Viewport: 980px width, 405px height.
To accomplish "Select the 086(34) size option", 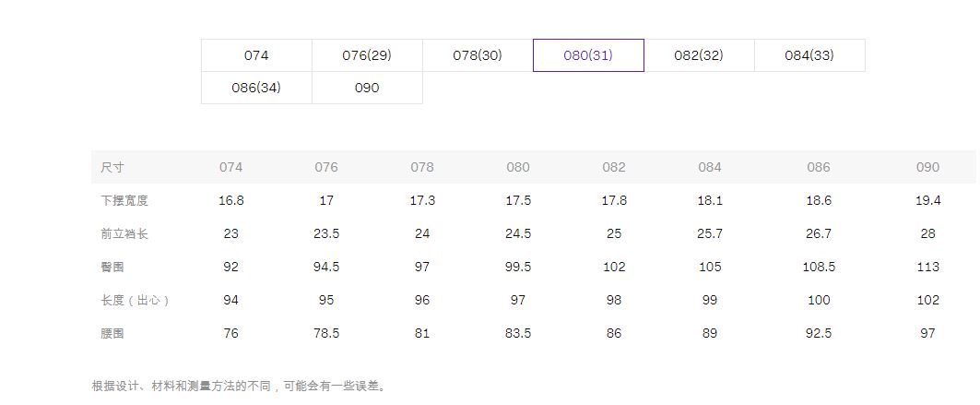I will [256, 88].
